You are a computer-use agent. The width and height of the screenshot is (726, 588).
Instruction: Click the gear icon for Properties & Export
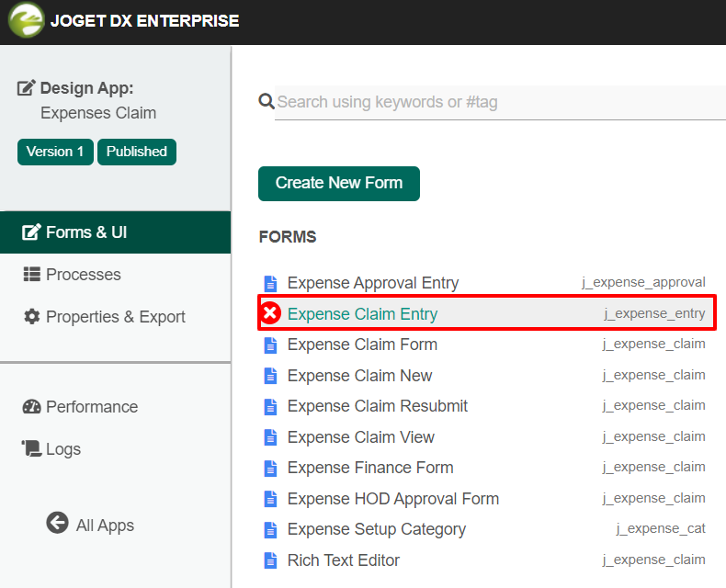[x=32, y=317]
